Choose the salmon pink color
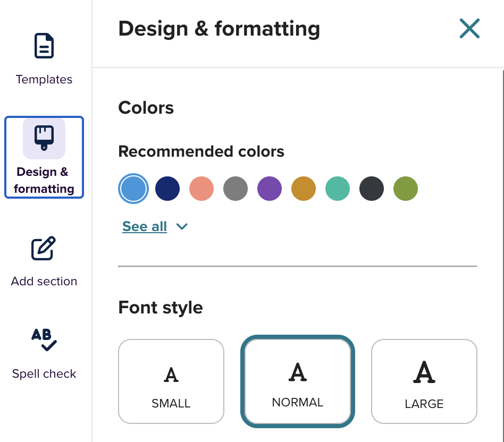This screenshot has width=504, height=442. click(201, 189)
